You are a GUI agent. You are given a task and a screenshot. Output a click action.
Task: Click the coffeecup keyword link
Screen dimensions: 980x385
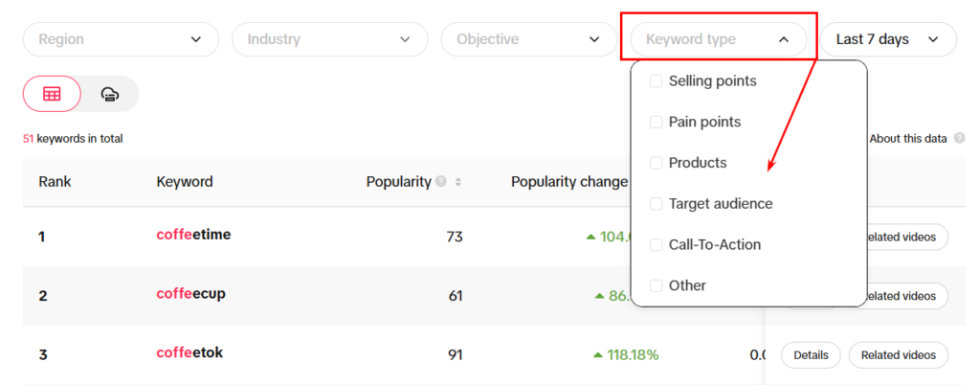click(x=191, y=294)
